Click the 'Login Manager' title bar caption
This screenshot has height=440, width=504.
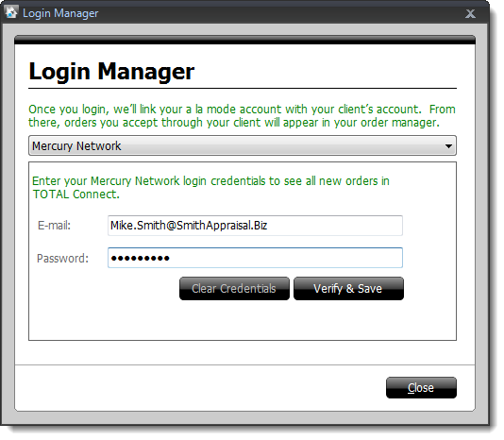tap(60, 13)
